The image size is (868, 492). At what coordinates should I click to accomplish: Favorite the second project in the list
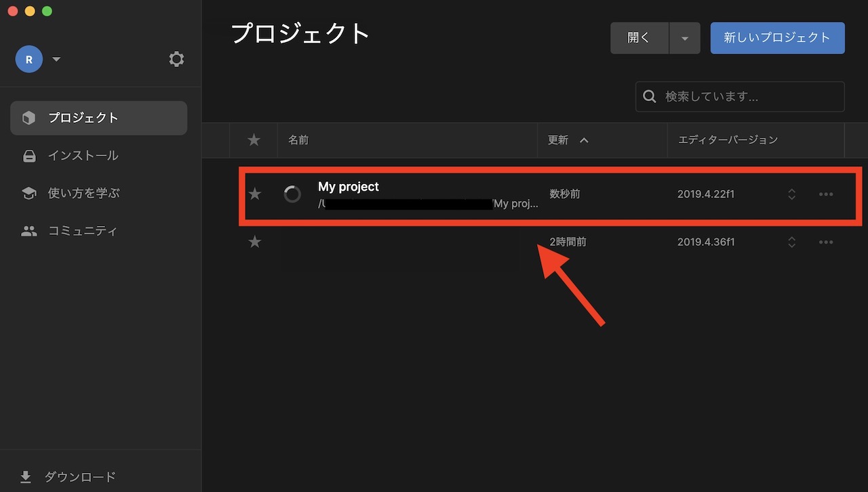coord(254,242)
